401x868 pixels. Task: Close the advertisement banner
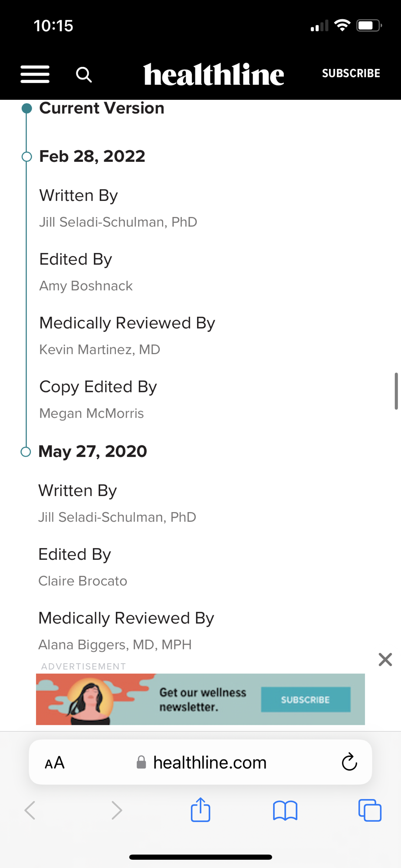[x=385, y=660]
